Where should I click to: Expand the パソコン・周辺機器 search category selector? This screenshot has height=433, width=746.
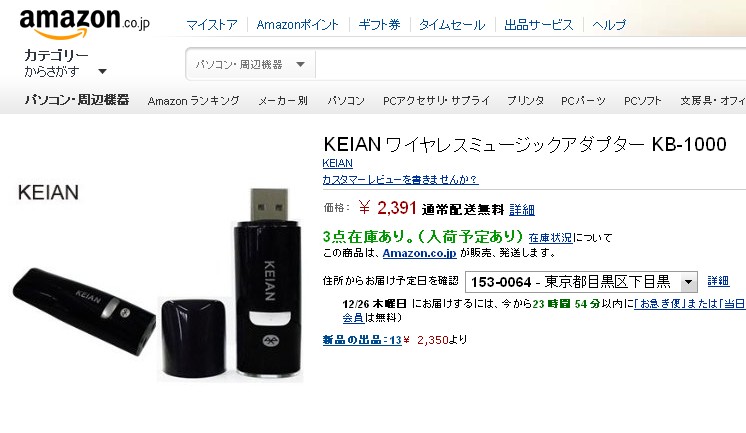click(250, 64)
